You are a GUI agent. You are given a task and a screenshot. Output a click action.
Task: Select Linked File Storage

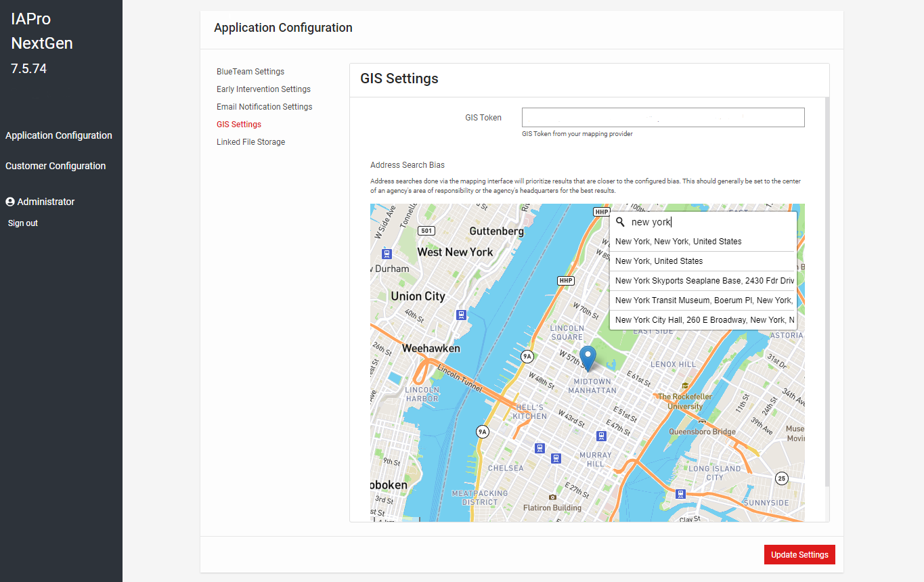click(x=251, y=142)
